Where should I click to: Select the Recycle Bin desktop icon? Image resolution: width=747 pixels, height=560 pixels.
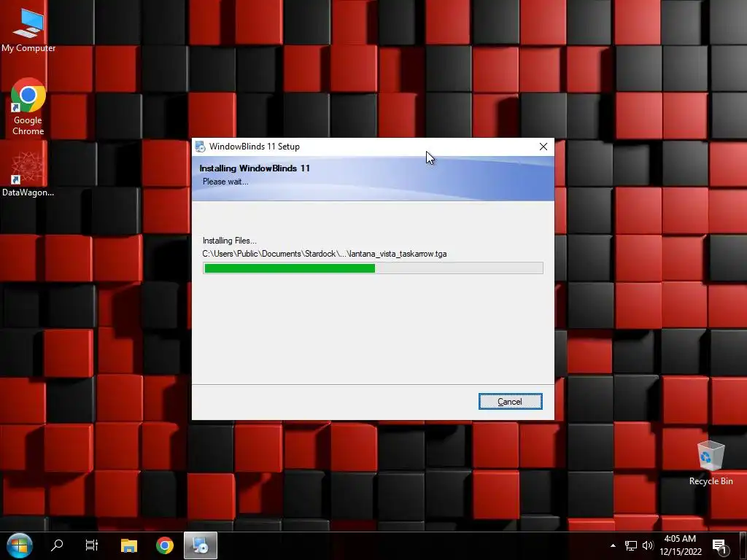click(x=711, y=463)
